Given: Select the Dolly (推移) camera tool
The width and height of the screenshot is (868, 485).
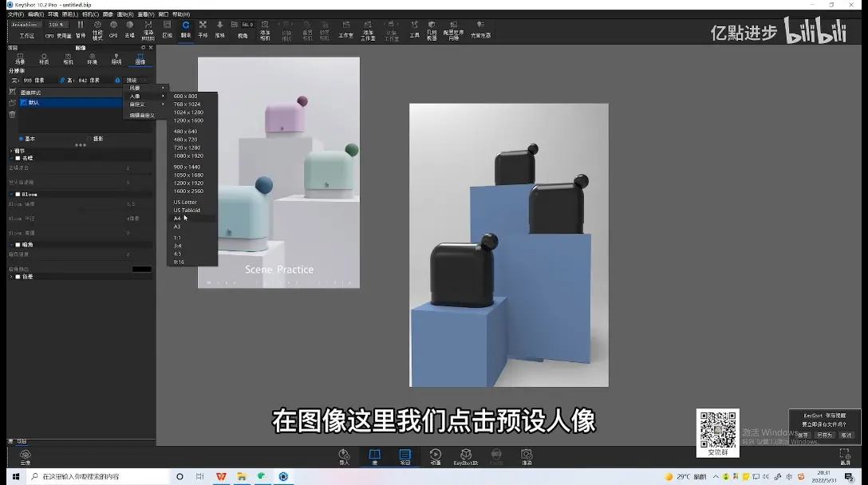Looking at the screenshot, I should (219, 30).
